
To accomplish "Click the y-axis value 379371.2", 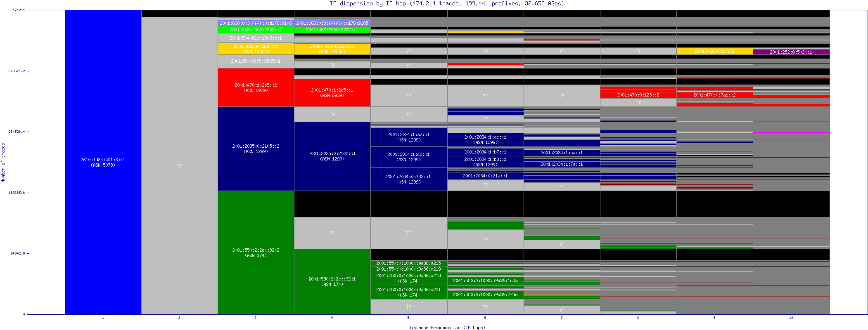I will point(17,71).
